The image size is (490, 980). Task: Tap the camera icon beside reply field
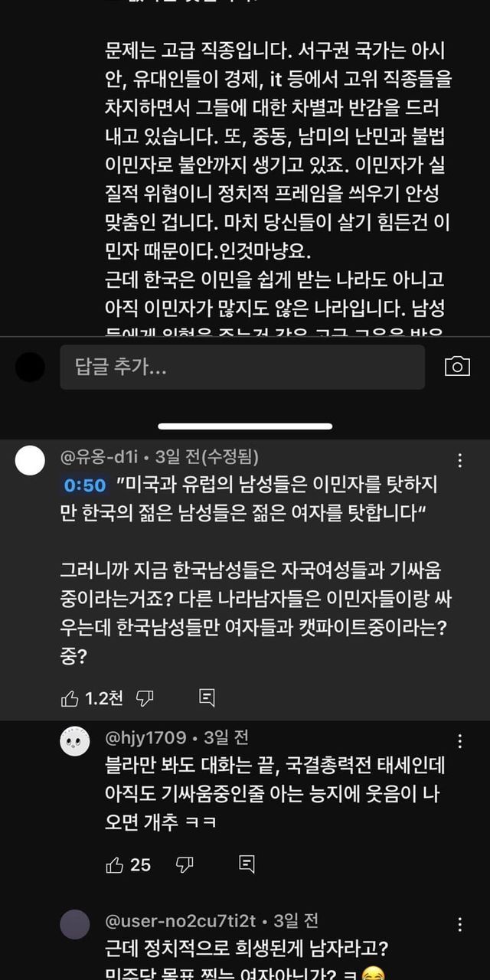point(457,367)
